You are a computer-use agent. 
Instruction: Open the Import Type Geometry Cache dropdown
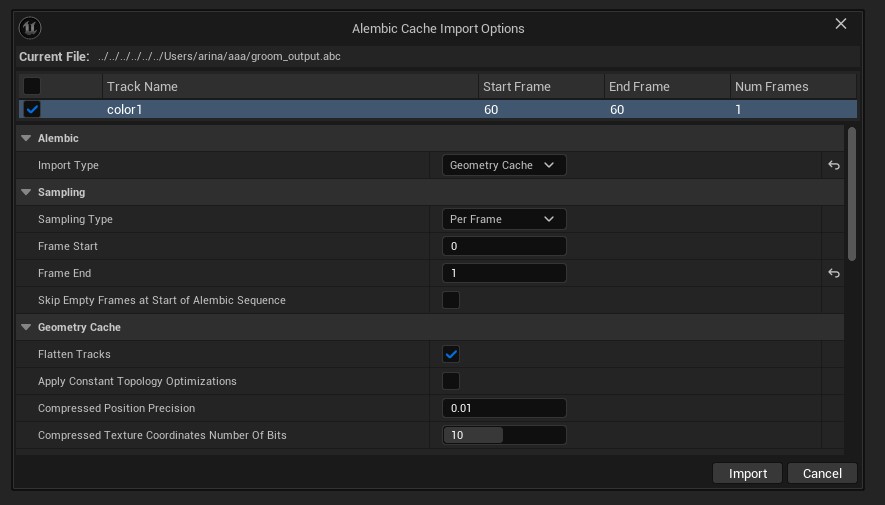click(x=504, y=165)
